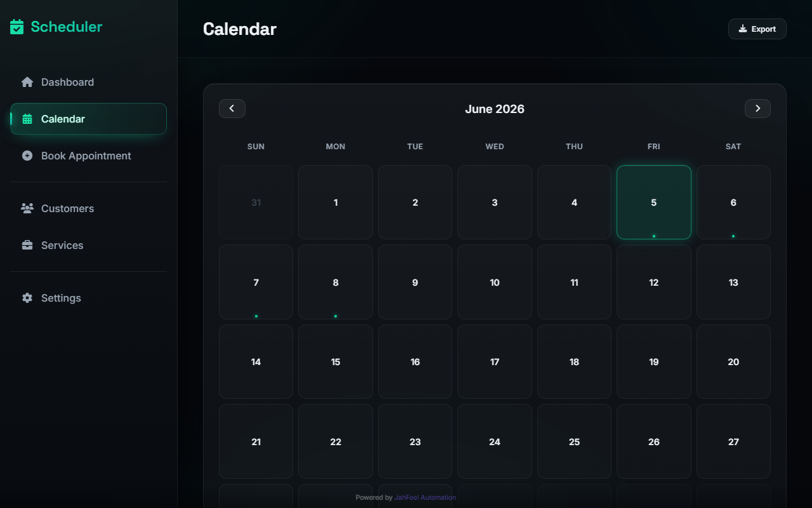Select June 11 on the calendar

(574, 282)
